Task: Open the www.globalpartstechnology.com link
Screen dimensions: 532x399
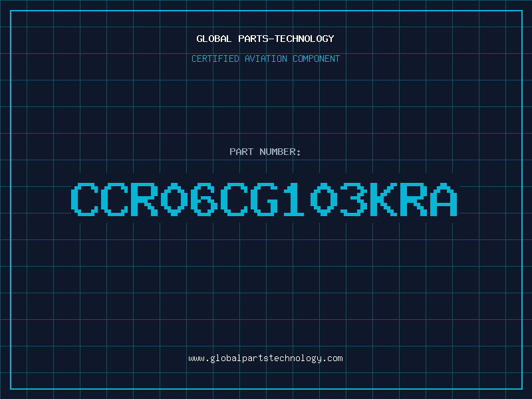Action: (x=265, y=358)
